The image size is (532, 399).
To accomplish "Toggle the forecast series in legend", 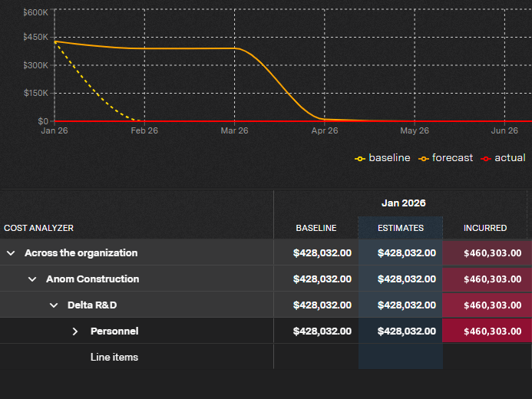I will click(x=445, y=158).
